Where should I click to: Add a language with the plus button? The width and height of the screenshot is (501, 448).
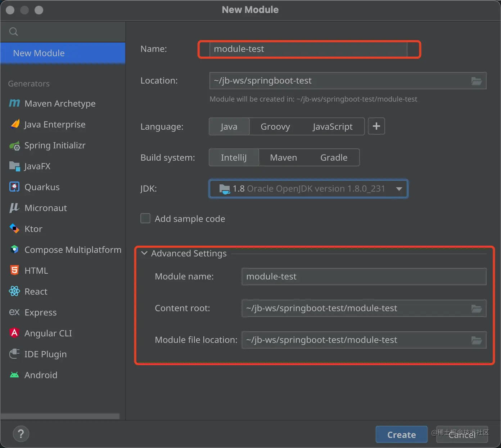(376, 126)
